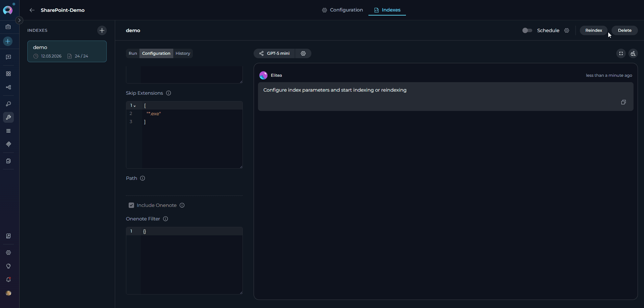Collapse the Skip Extensions JSON array
The height and width of the screenshot is (308, 644).
pos(135,106)
